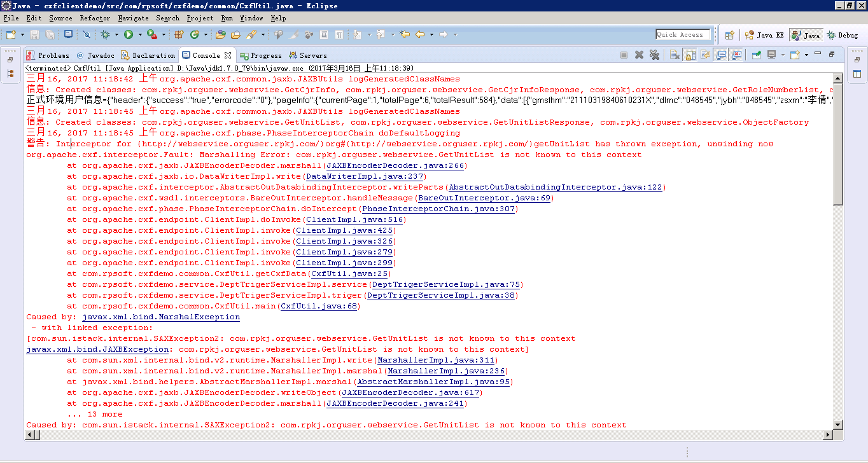Restore the minimized right view stack
This screenshot has width=868, height=463.
point(857,60)
